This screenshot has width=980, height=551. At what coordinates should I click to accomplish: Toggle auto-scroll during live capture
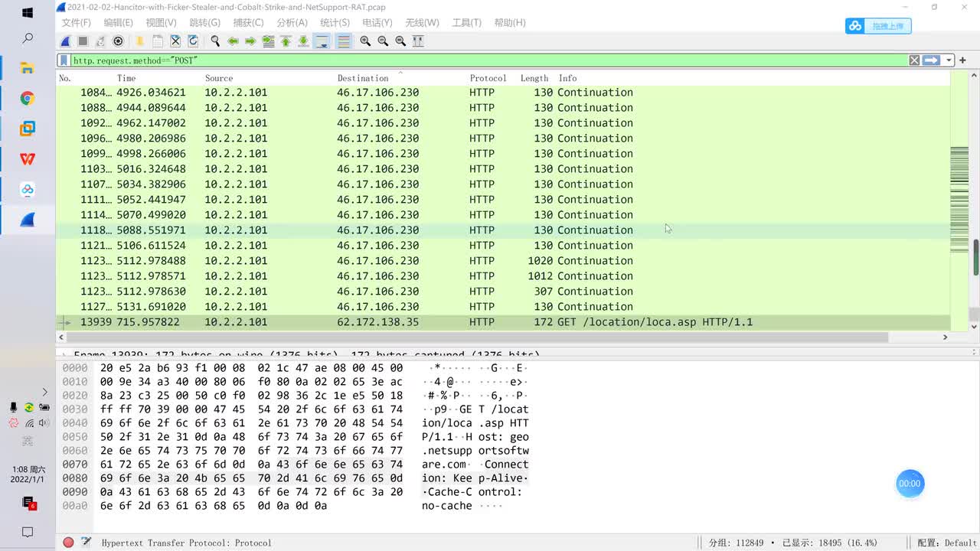[x=322, y=41]
